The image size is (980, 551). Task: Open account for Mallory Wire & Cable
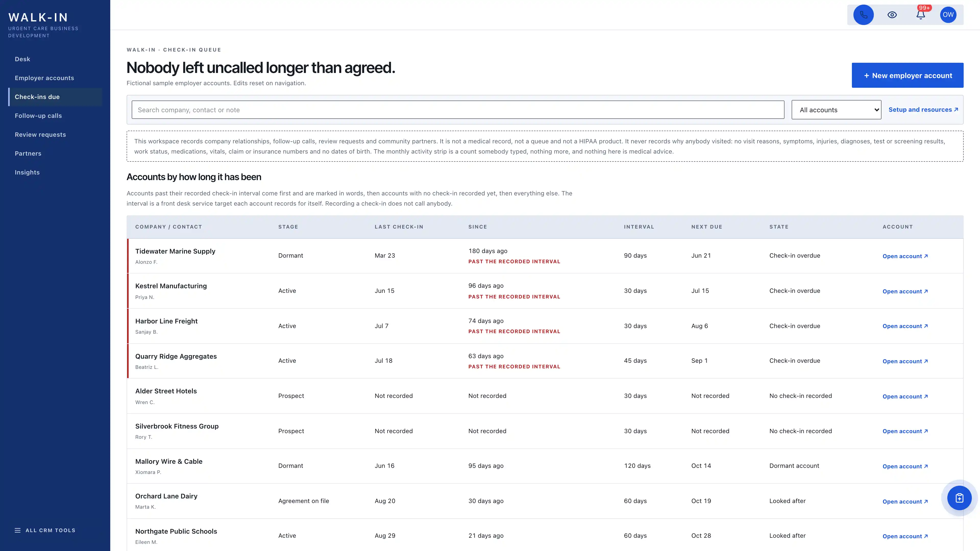(x=905, y=467)
